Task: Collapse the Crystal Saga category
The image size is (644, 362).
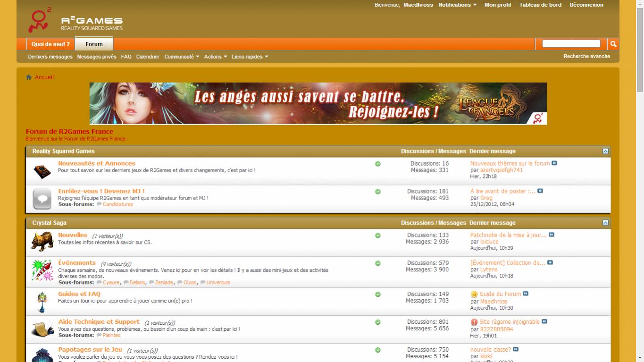Action: pyautogui.click(x=605, y=223)
